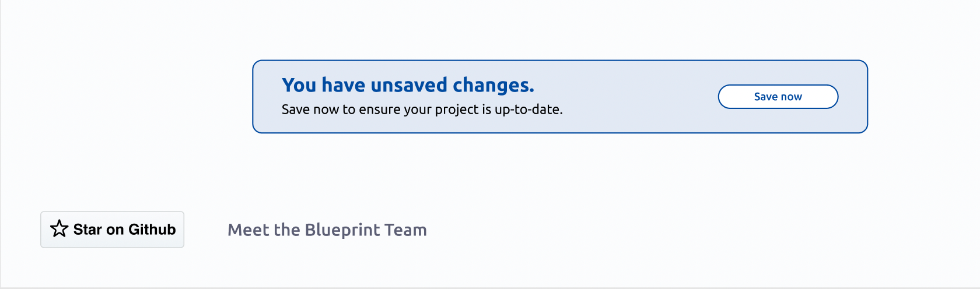Screen dimensions: 980x289
Task: Save the project using the banner button
Action: [778, 97]
